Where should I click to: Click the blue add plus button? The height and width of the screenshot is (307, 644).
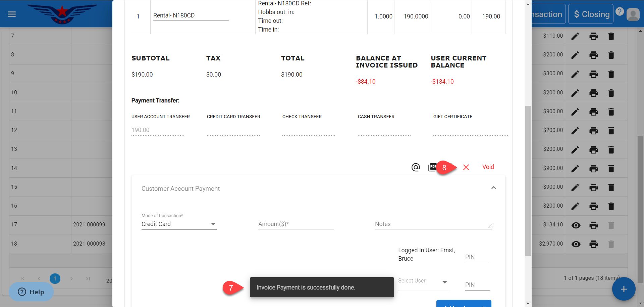coord(624,289)
